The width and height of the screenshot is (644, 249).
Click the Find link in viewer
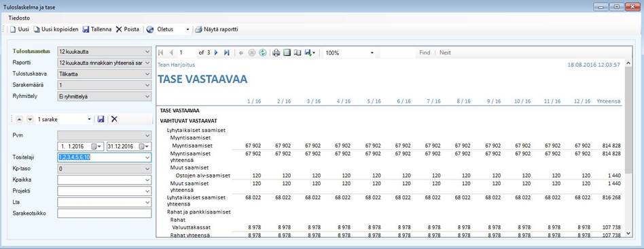tap(425, 52)
